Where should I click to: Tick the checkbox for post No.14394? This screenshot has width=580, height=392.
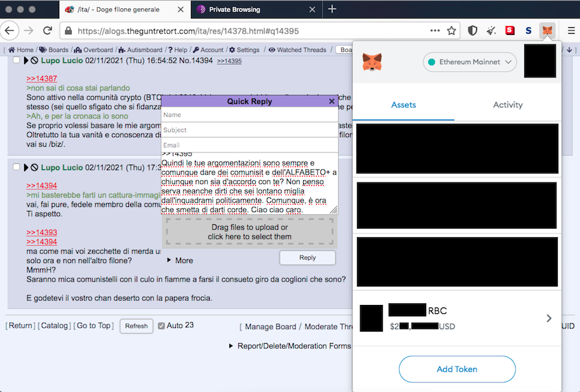coord(17,60)
